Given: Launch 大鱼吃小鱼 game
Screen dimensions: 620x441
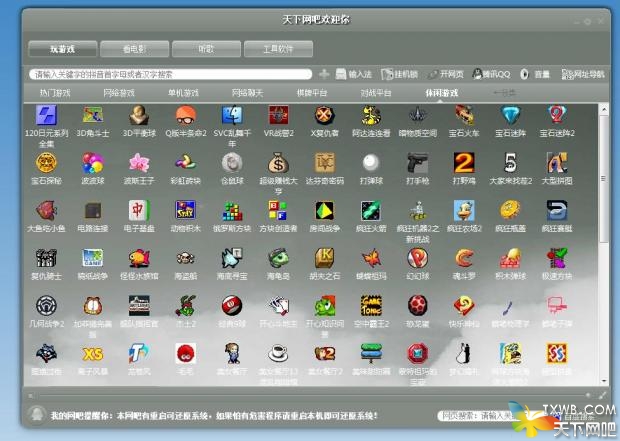Looking at the screenshot, I should coord(46,210).
